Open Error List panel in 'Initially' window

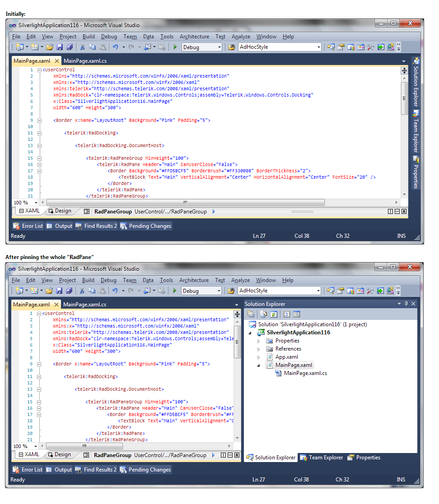click(x=28, y=226)
